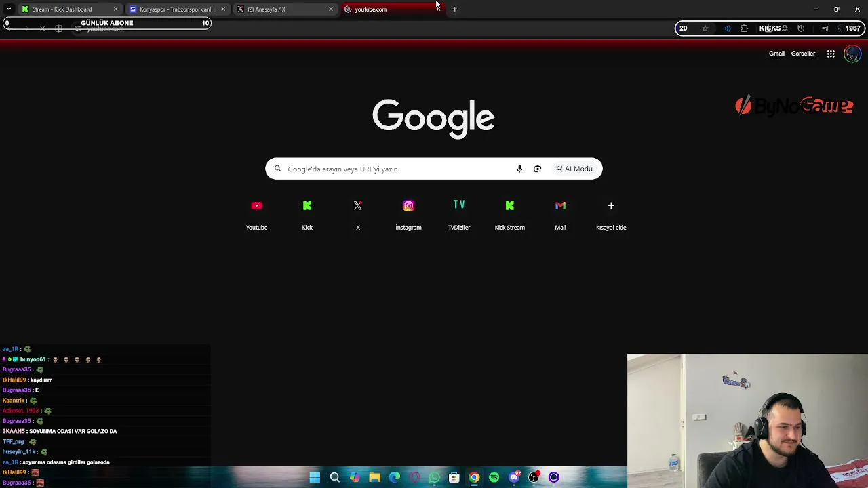Open OBS Studio from the taskbar
This screenshot has height=488, width=868.
[x=534, y=477]
